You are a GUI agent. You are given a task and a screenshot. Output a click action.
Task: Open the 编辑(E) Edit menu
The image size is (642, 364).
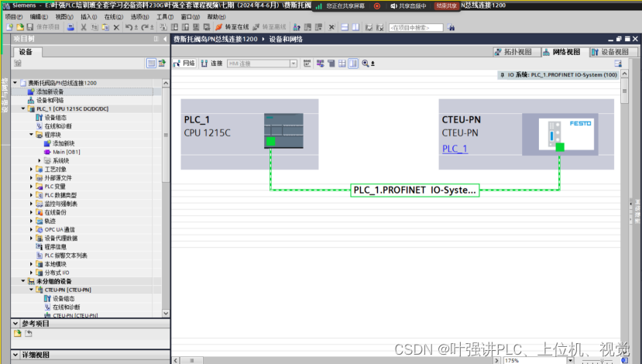tap(39, 17)
